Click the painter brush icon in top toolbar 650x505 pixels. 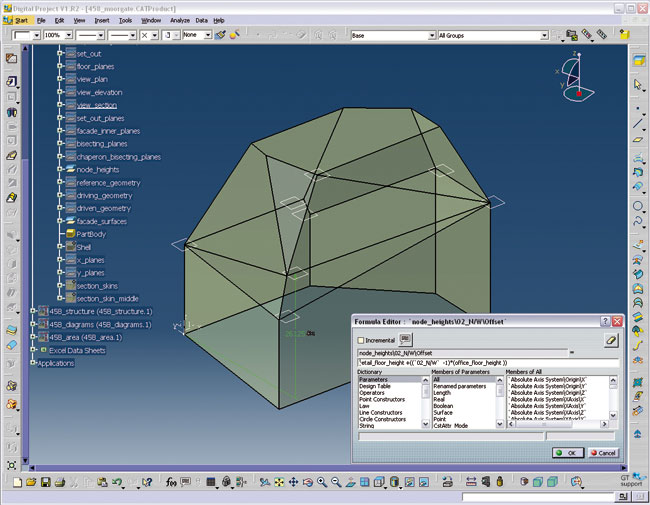pyautogui.click(x=220, y=34)
